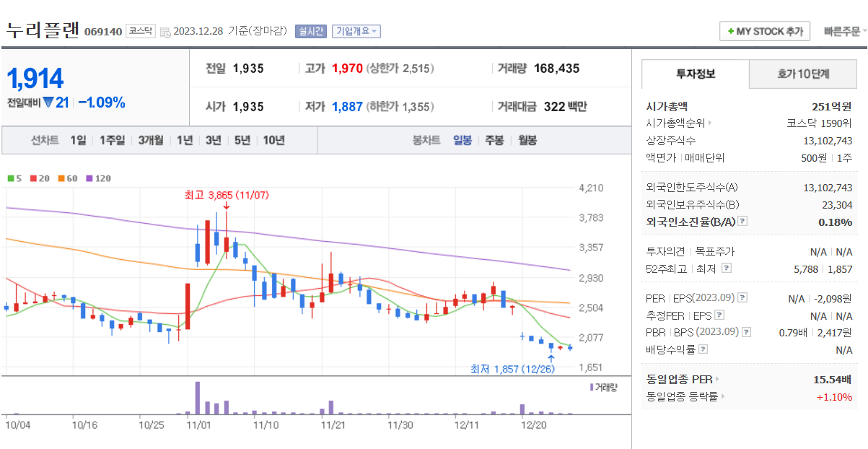The height and width of the screenshot is (449, 868).
Task: Click the 고가 value 1,970
Action: [x=347, y=69]
